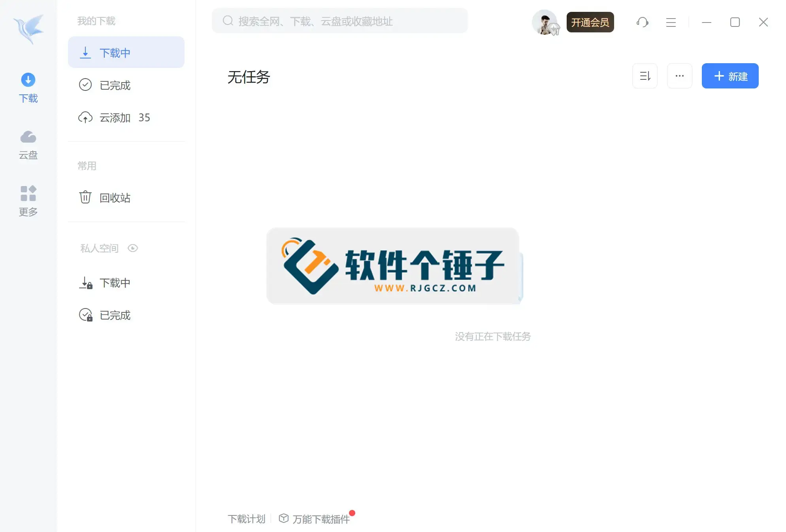Maximize the Xunlei window
786x532 pixels.
pos(735,22)
